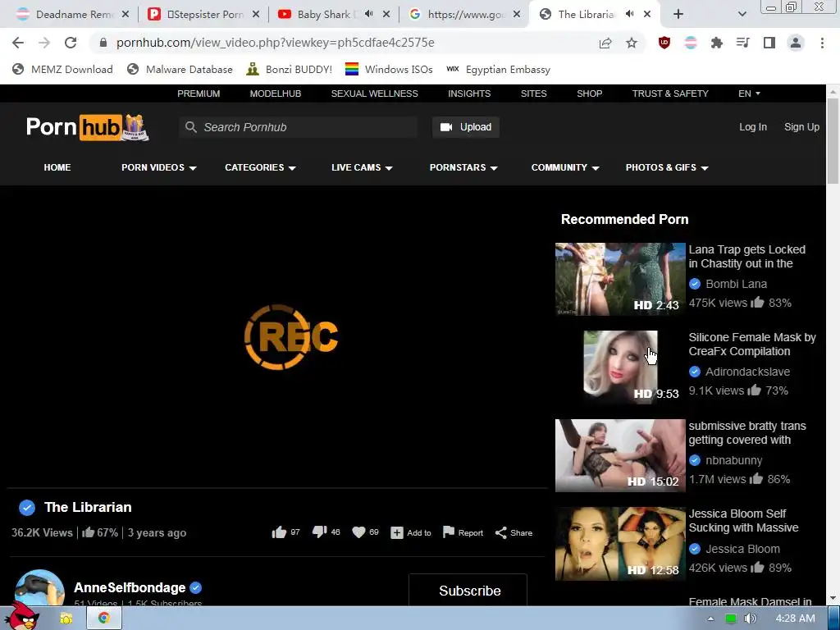Bookmark this page with the star icon
Image resolution: width=840 pixels, height=630 pixels.
tap(632, 43)
